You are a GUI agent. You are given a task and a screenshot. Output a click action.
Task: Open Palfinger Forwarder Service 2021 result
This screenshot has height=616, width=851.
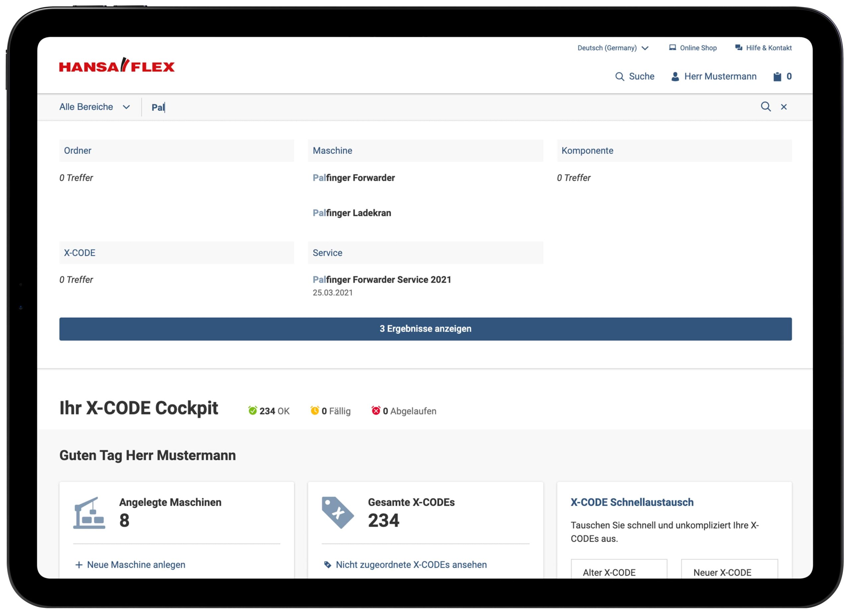382,280
